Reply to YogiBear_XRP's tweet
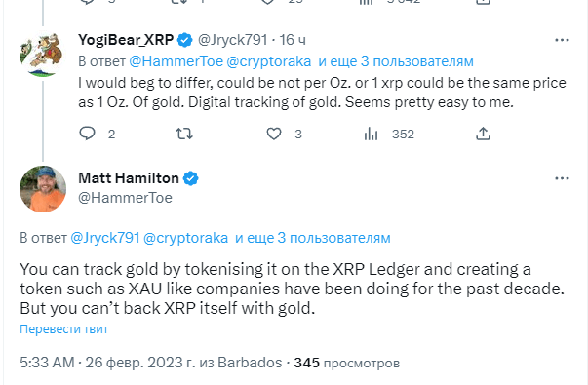This screenshot has width=588, height=385. [88, 134]
